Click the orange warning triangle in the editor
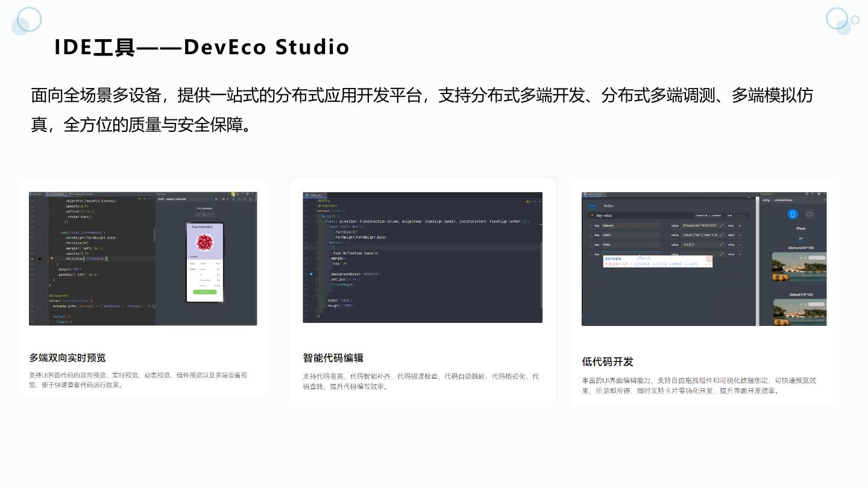The height and width of the screenshot is (488, 868). point(528,201)
